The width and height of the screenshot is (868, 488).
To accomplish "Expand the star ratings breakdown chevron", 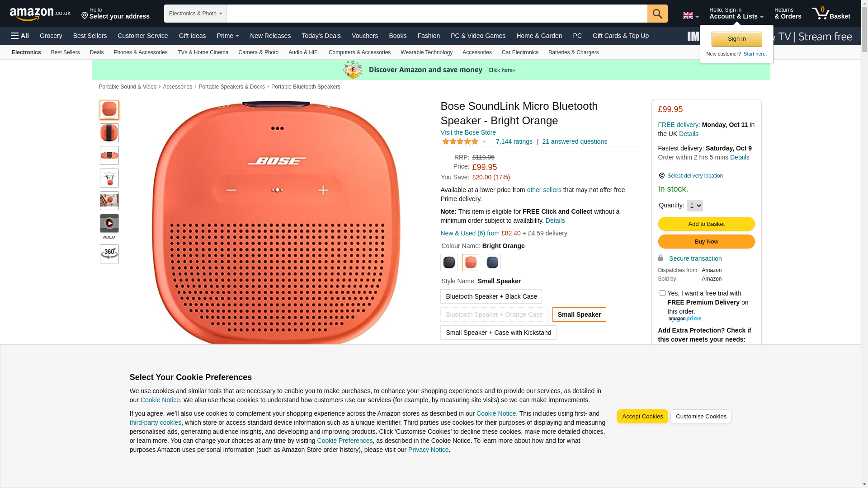I will point(484,141).
